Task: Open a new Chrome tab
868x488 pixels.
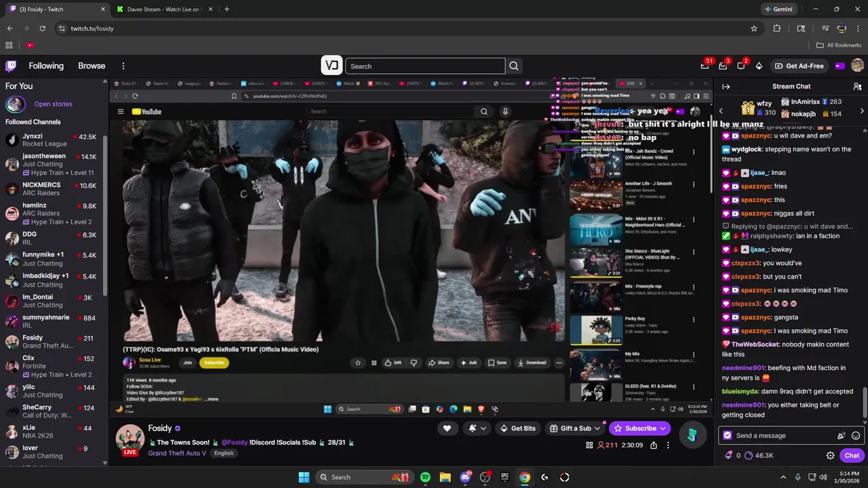Action: [226, 9]
